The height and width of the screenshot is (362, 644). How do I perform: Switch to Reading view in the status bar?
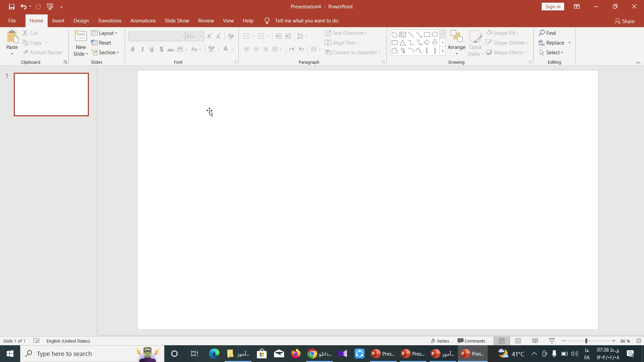tap(535, 341)
